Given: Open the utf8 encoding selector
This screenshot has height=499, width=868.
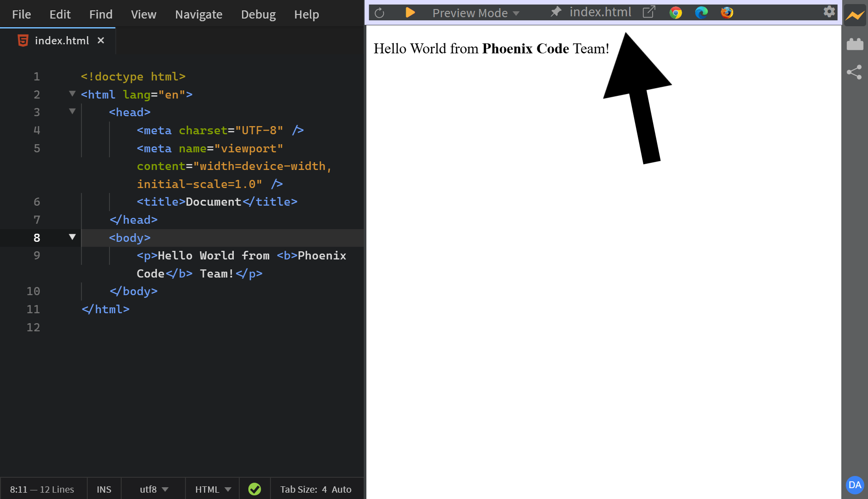Looking at the screenshot, I should click(153, 489).
